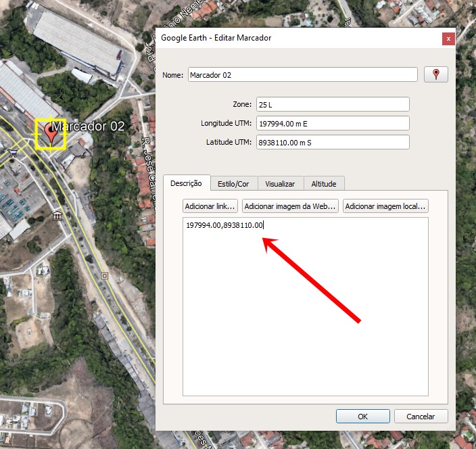Image resolution: width=476 pixels, height=449 pixels.
Task: Click inside the description text area
Action: point(306,306)
